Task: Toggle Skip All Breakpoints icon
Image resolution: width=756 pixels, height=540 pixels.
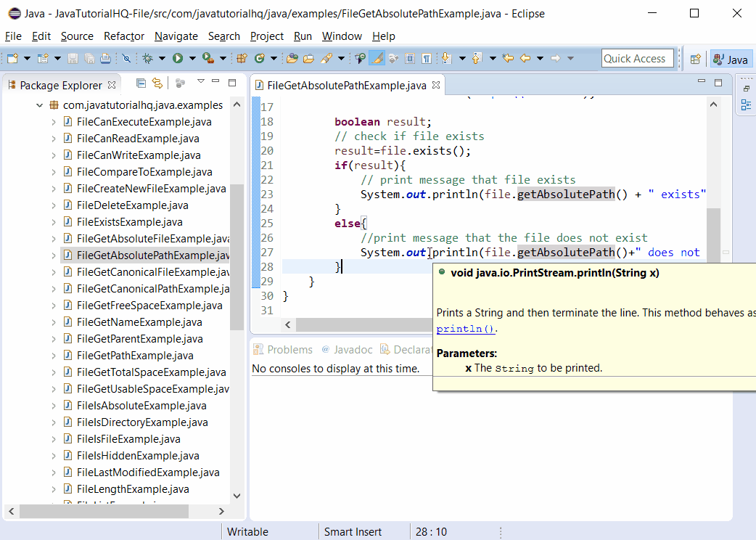Action: tap(126, 58)
